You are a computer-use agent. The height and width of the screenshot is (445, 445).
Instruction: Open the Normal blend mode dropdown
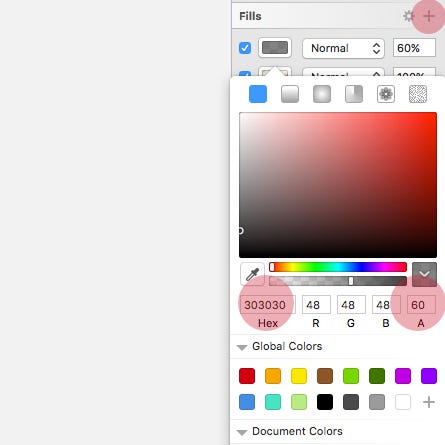click(x=343, y=48)
